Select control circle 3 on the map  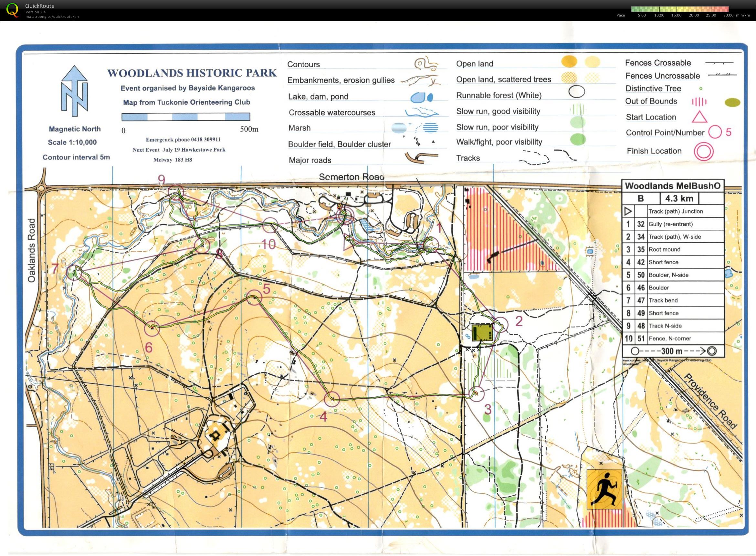coord(476,394)
